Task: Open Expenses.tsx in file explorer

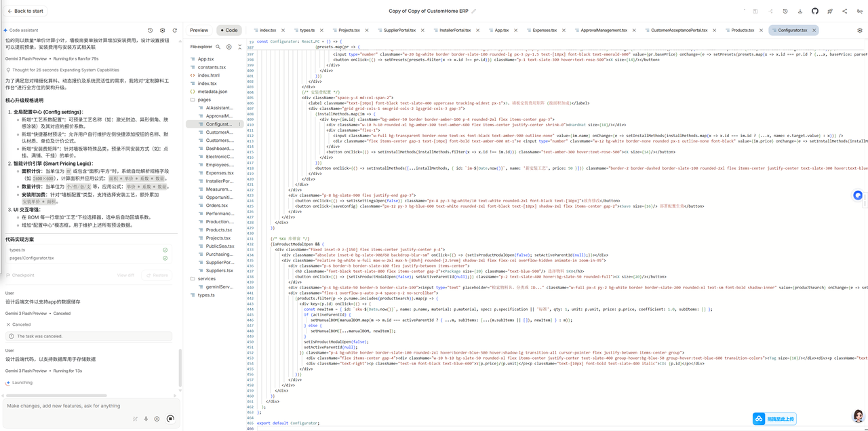Action: click(x=220, y=173)
